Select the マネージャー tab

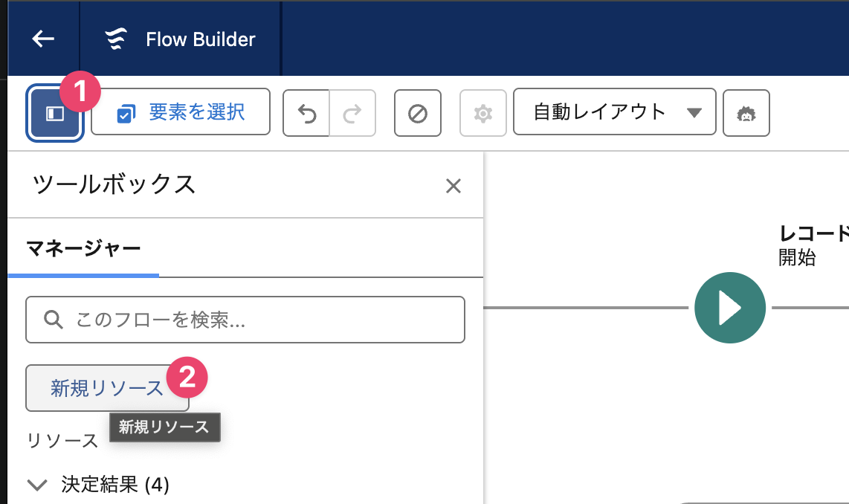(83, 249)
